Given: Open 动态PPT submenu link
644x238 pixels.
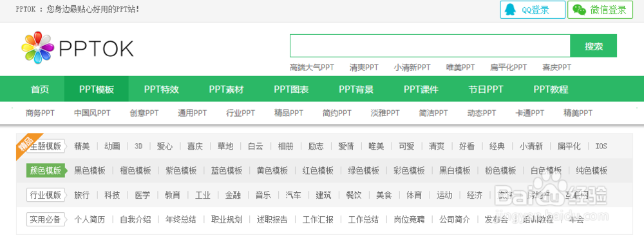Looking at the screenshot, I should coord(482,113).
